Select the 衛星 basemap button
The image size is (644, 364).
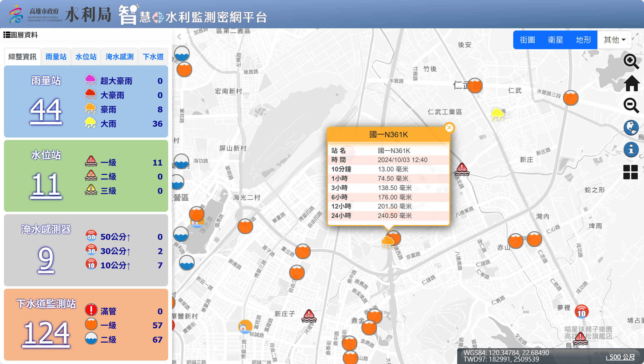(x=555, y=40)
